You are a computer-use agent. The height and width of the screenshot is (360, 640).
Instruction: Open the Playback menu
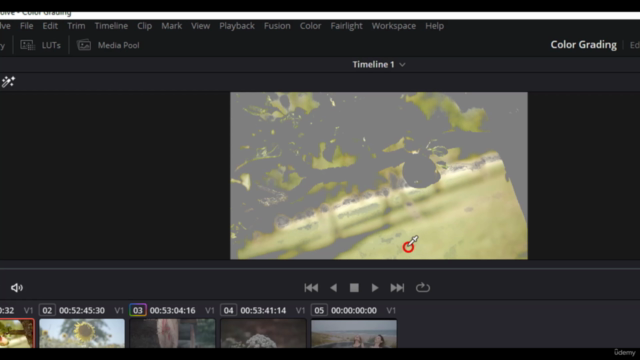pos(237,26)
